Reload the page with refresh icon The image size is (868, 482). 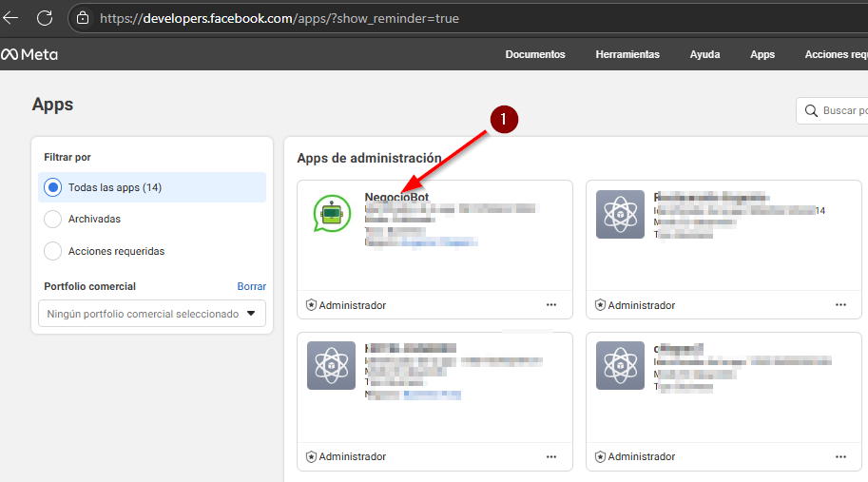tap(45, 18)
